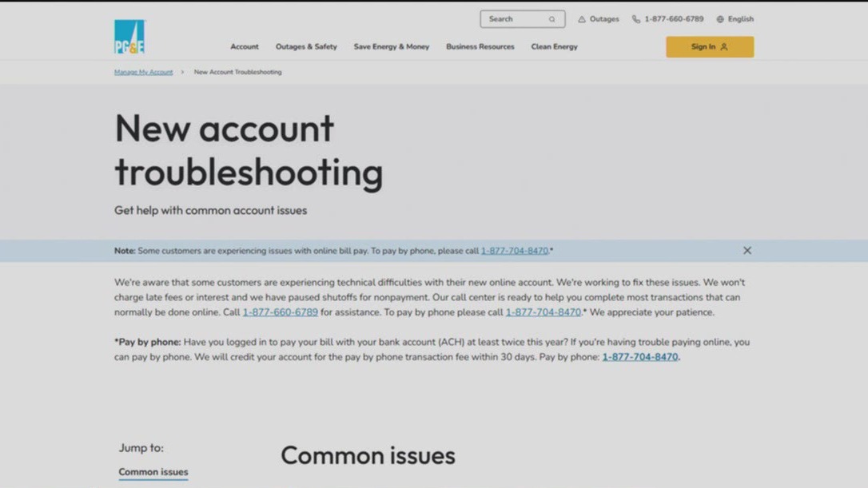Dismiss the online bill pay note banner

(x=747, y=250)
